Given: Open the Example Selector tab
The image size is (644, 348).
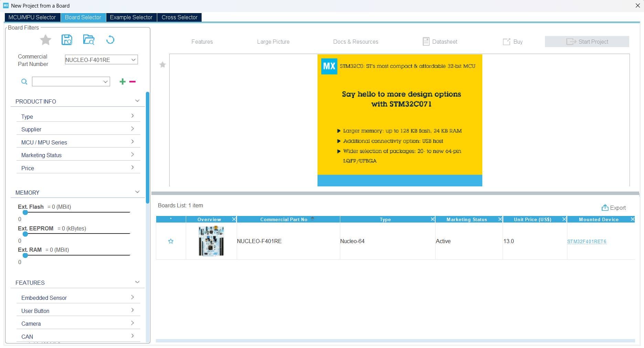Looking at the screenshot, I should [131, 17].
